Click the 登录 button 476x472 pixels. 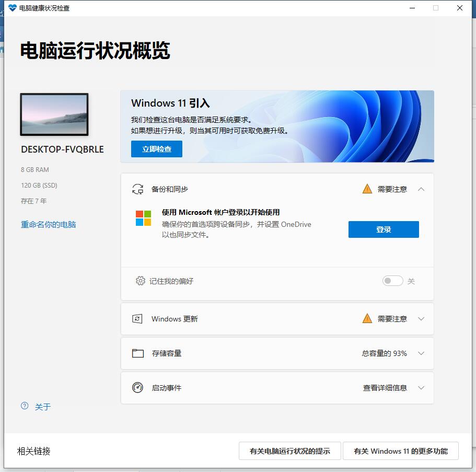(x=384, y=229)
